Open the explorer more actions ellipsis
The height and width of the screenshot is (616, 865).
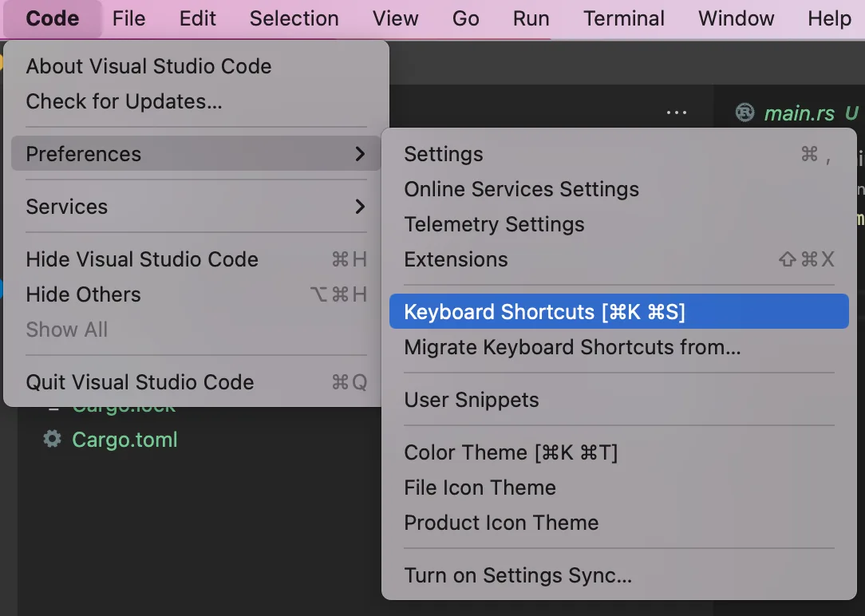[x=677, y=113]
